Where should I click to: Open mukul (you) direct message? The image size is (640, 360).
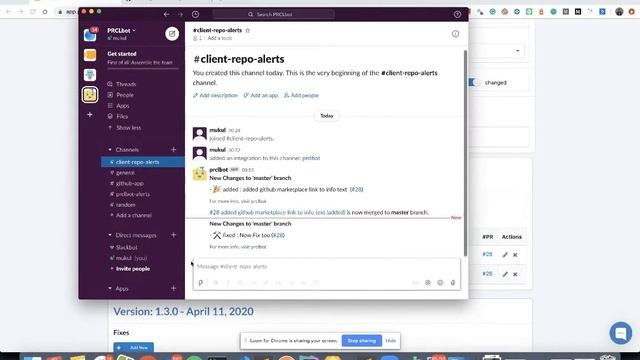coord(131,258)
